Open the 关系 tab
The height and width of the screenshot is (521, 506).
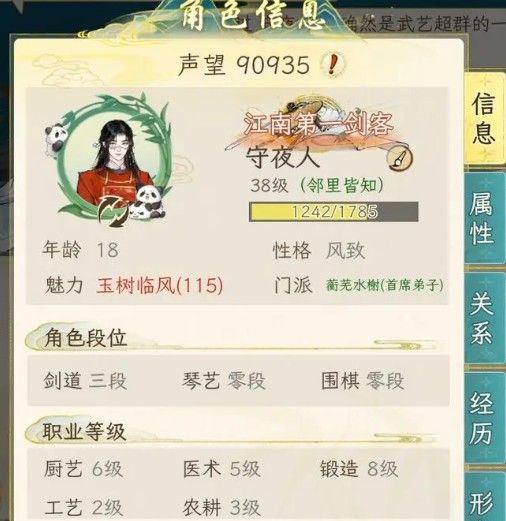[484, 317]
